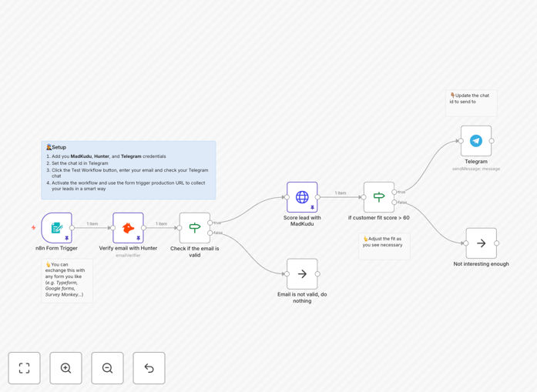Zoom in on the workflow canvas
This screenshot has height=392, width=537.
click(x=65, y=368)
